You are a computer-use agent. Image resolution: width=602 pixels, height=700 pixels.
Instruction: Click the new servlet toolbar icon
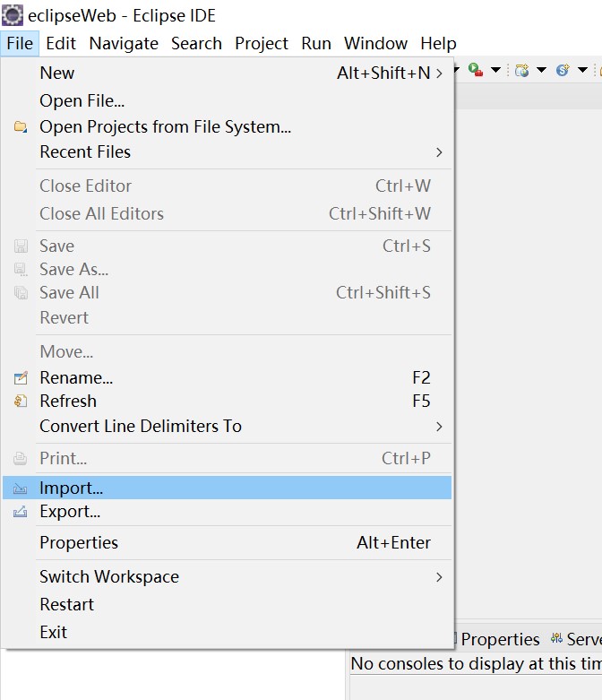[x=563, y=70]
